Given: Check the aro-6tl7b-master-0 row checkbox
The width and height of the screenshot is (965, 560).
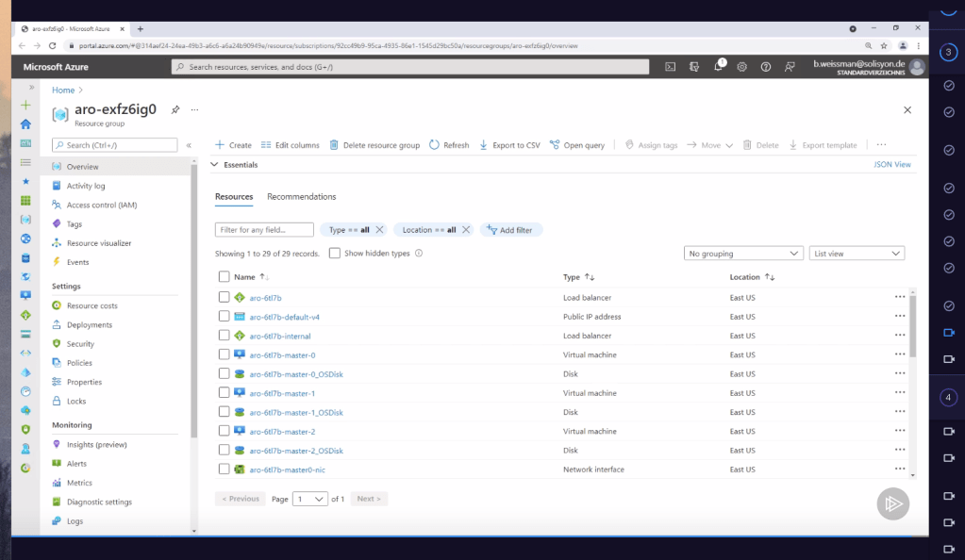Looking at the screenshot, I should [x=224, y=354].
